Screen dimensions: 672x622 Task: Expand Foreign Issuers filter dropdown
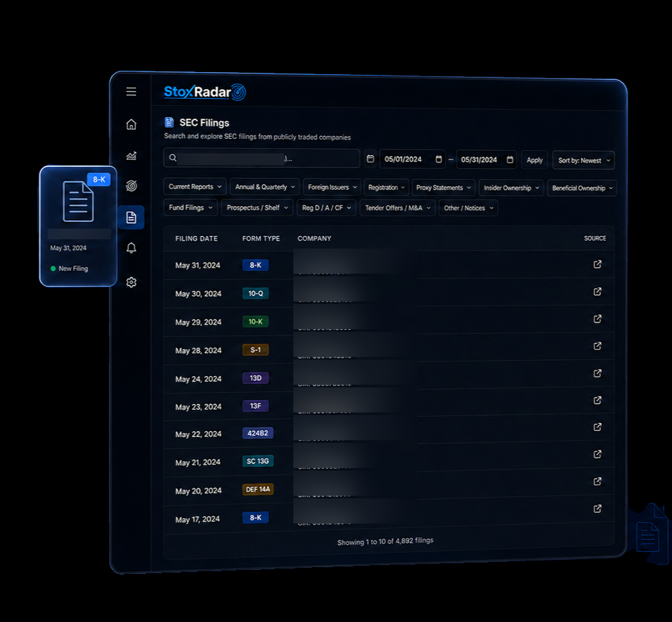click(332, 187)
